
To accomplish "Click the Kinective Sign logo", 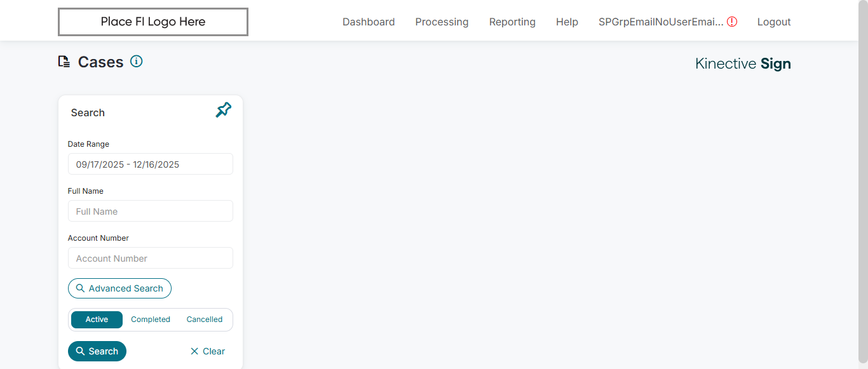I will click(743, 64).
